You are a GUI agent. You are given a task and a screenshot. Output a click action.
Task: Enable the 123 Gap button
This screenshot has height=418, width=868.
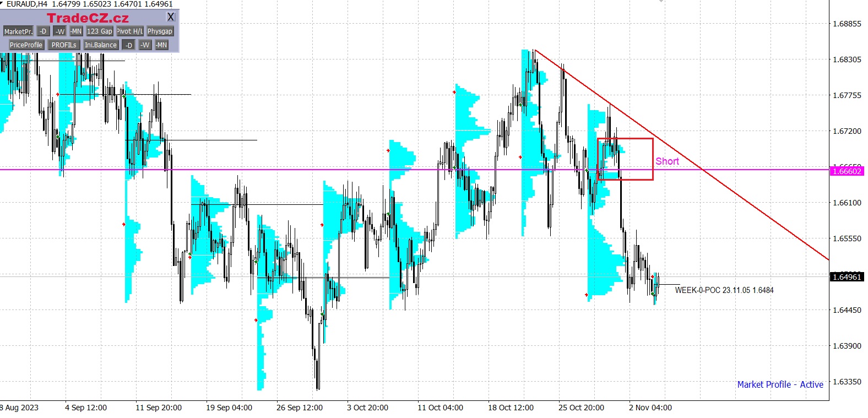[x=100, y=31]
